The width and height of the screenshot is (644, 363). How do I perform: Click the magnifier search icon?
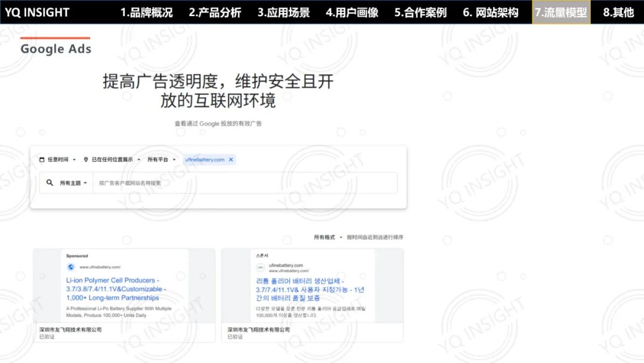(49, 183)
